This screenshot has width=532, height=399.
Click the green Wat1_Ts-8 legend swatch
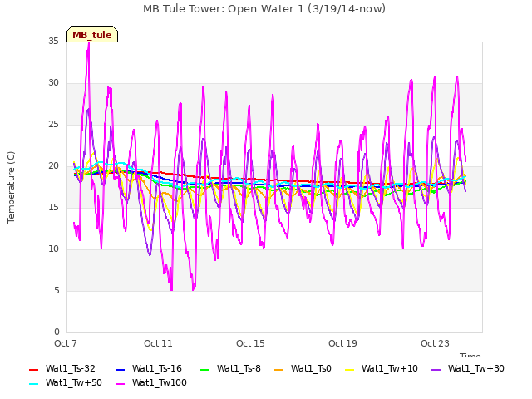[205, 369]
